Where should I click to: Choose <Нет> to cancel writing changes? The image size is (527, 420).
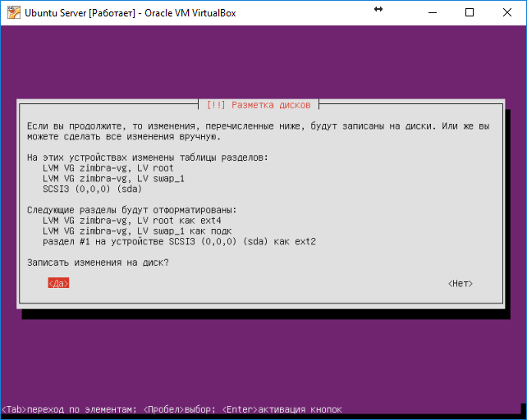coord(461,284)
